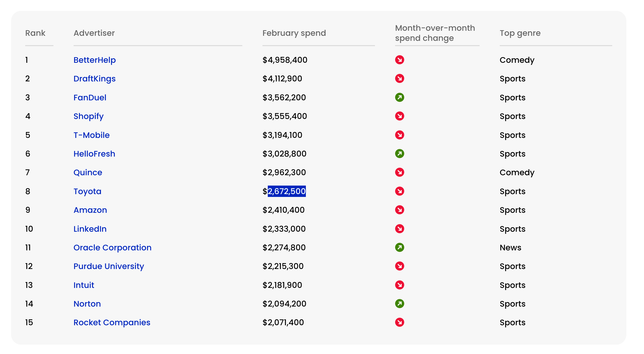Click Norton's green up-arrow spend change icon
Viewport: 644px width, 354px height.
(399, 304)
